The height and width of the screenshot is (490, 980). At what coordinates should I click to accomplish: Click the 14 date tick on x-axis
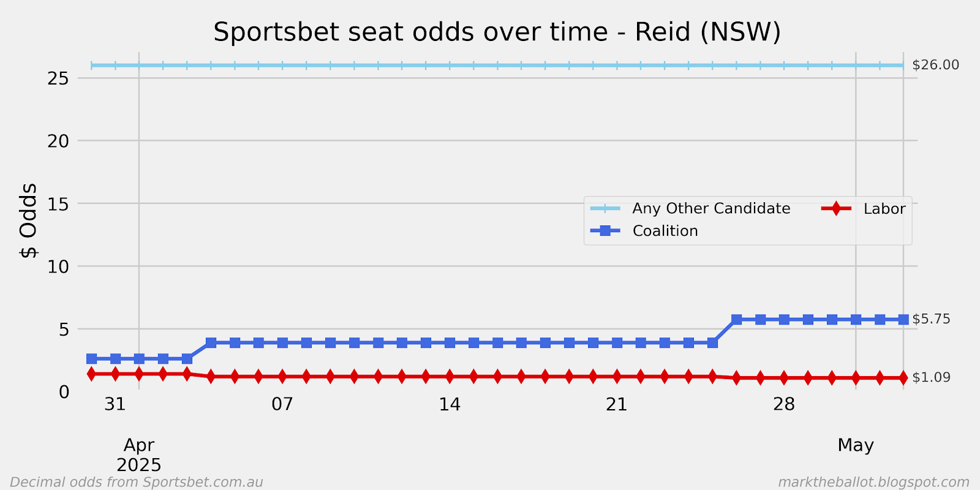point(450,404)
